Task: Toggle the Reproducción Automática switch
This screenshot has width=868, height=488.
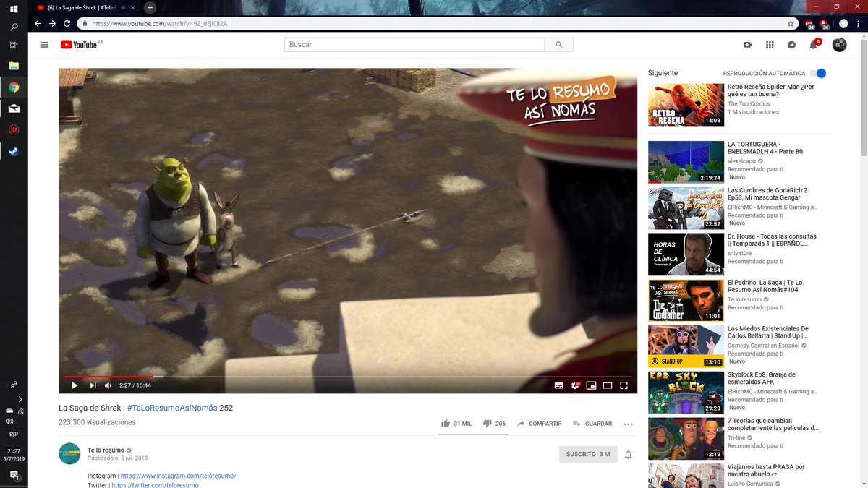Action: coord(818,73)
